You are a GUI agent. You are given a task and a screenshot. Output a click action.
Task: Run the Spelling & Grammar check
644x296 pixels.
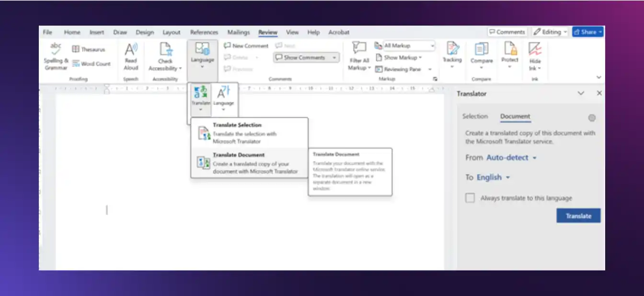click(x=56, y=57)
